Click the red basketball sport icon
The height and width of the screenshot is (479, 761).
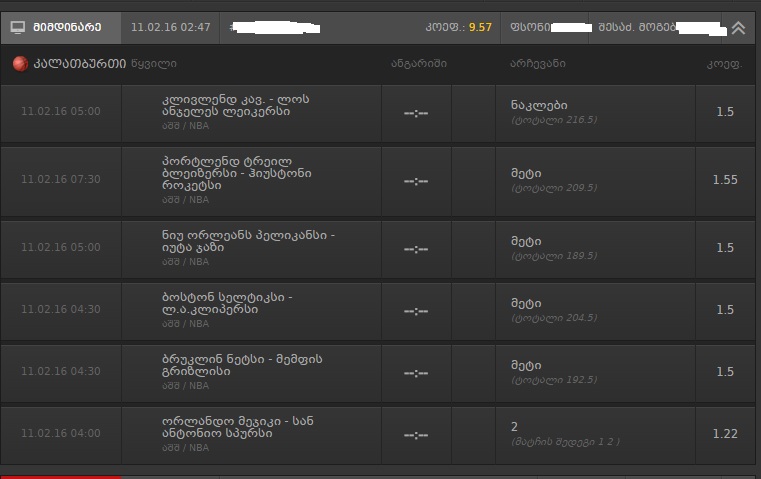coord(20,64)
